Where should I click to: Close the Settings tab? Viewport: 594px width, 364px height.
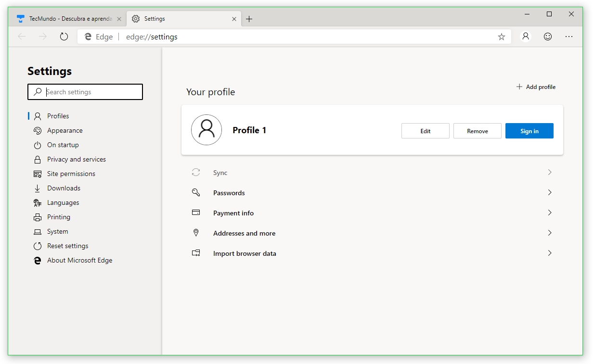[234, 19]
